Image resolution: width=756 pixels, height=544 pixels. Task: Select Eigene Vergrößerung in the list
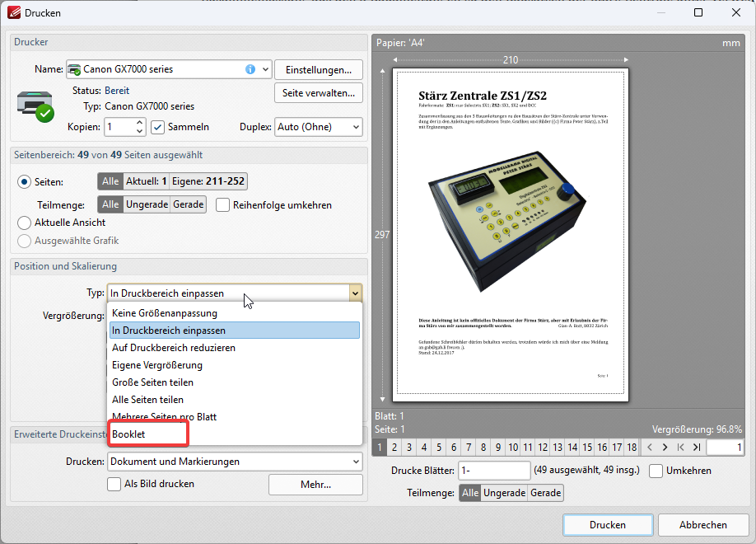point(157,364)
